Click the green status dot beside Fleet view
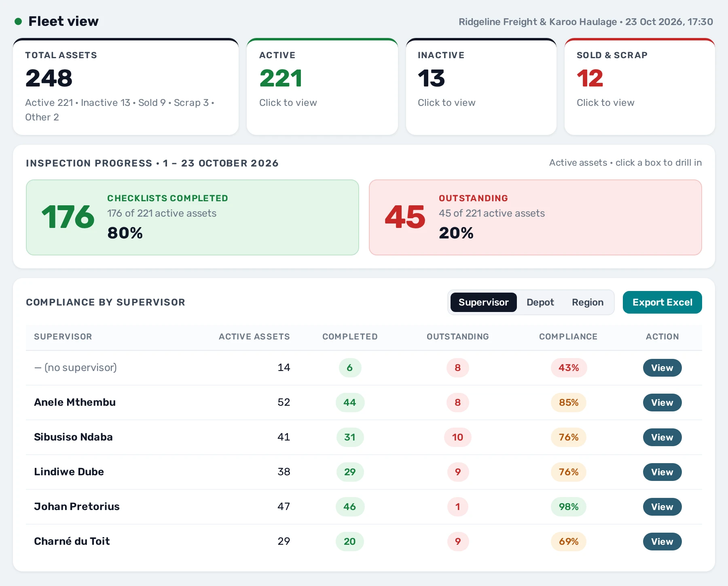The width and height of the screenshot is (728, 586). [18, 21]
